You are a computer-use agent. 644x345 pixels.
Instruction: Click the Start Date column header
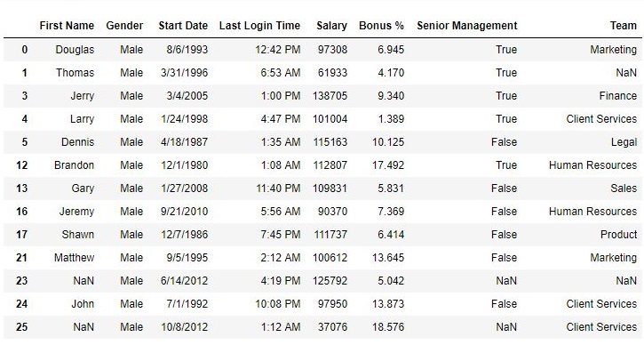183,26
